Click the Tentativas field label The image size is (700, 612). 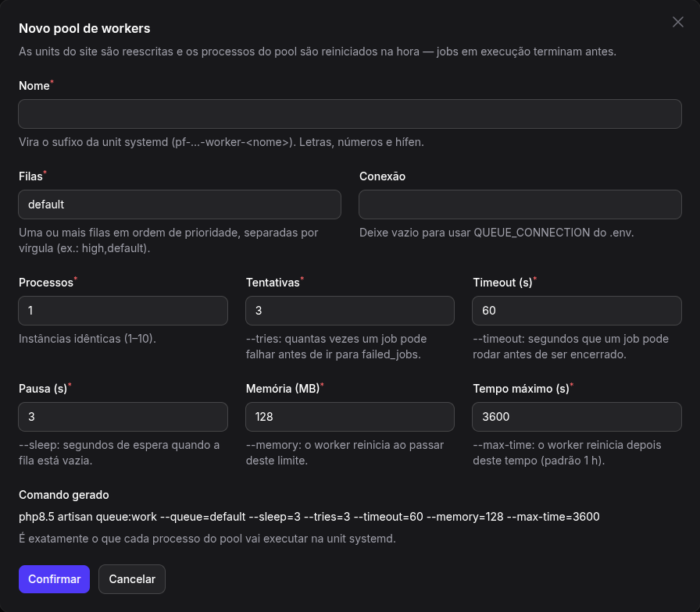tap(273, 283)
